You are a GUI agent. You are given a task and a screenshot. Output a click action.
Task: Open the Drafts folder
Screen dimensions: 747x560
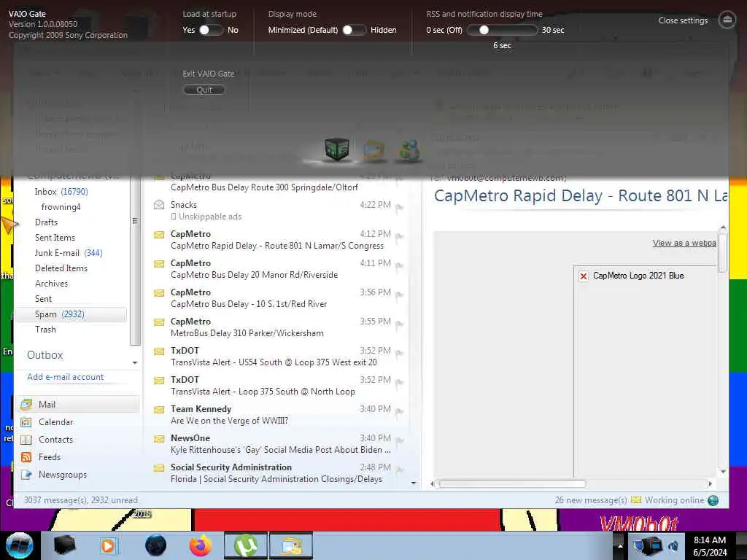(46, 222)
